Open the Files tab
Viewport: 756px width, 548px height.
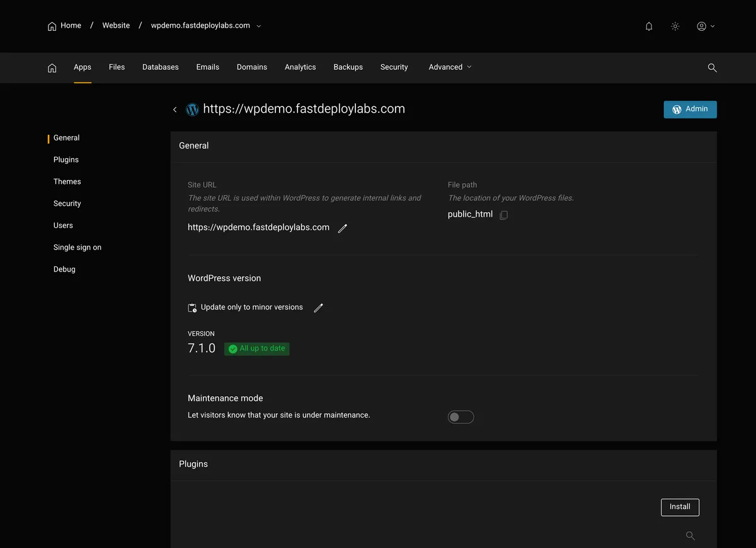coord(117,67)
